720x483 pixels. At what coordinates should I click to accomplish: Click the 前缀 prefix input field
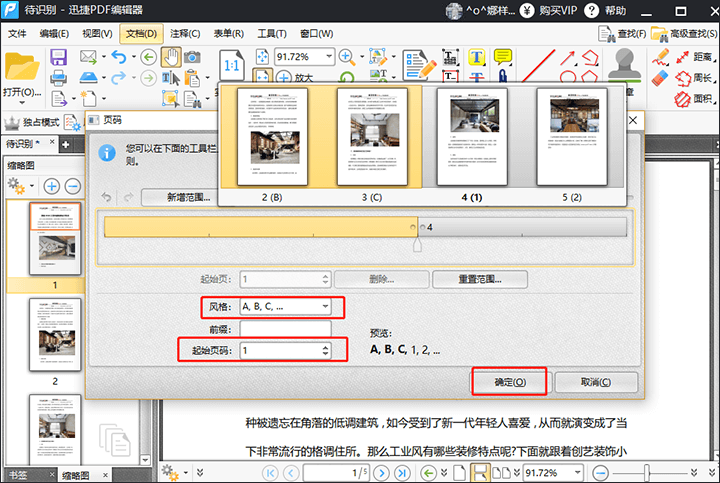click(x=285, y=328)
